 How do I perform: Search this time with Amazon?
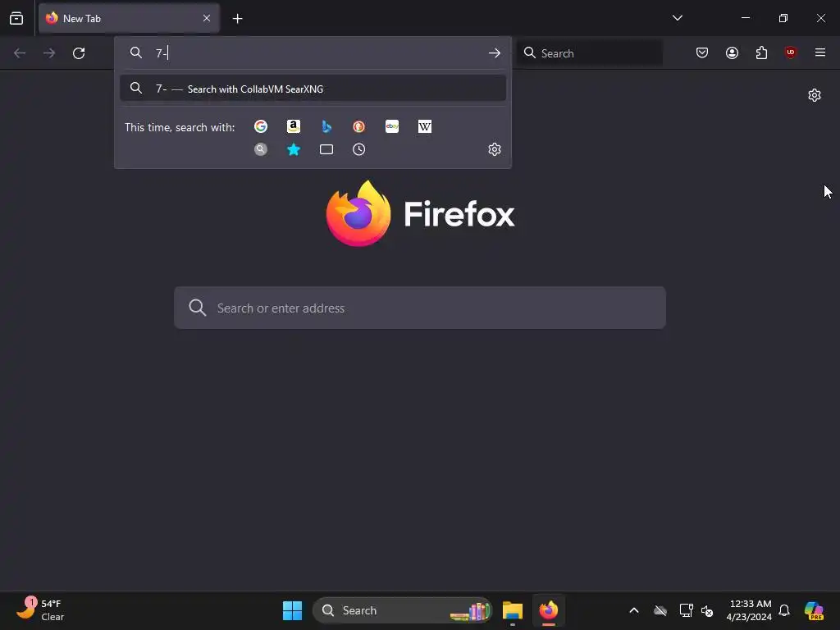[x=294, y=126]
